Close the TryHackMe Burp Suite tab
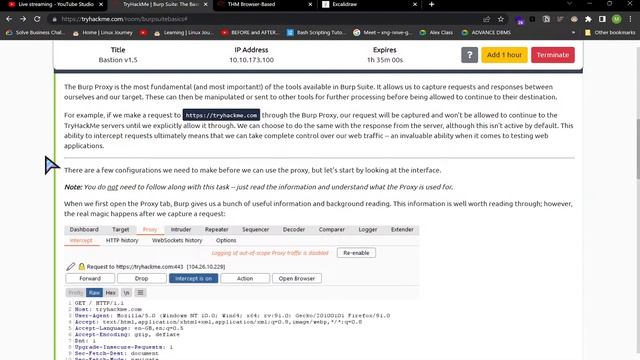The image size is (640, 360). coord(205,4)
